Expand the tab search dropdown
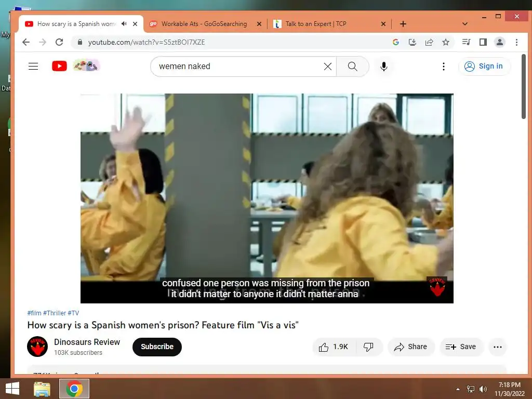The width and height of the screenshot is (532, 399). point(465,24)
